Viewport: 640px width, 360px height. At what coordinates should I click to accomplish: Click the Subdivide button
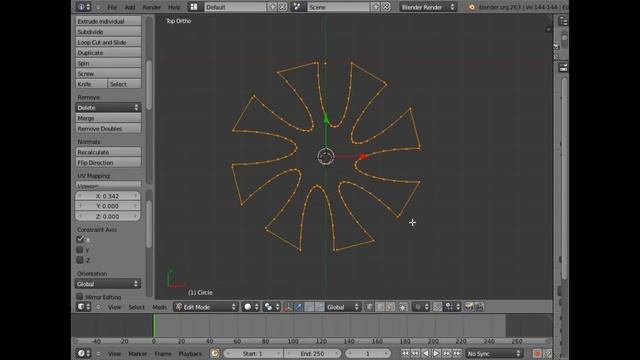tap(108, 32)
